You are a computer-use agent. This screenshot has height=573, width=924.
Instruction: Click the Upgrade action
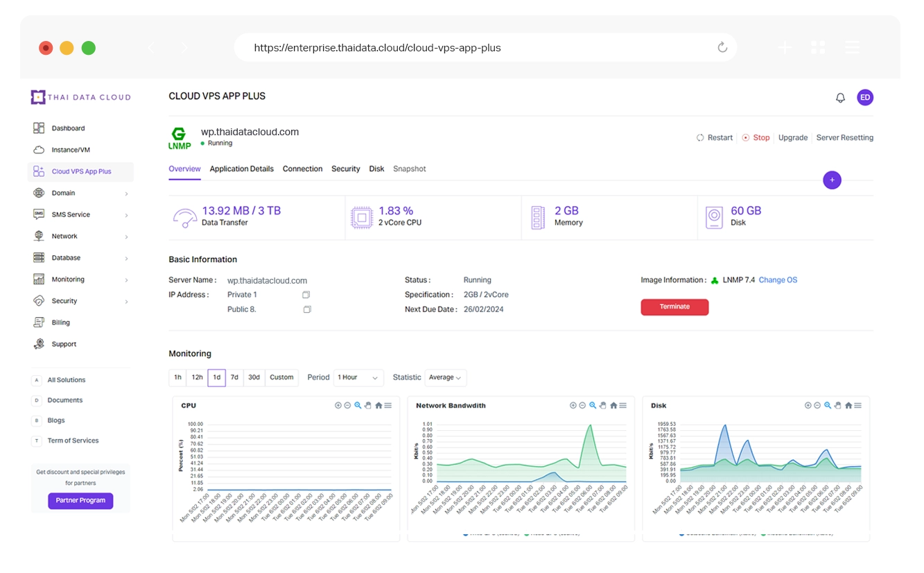pos(793,138)
